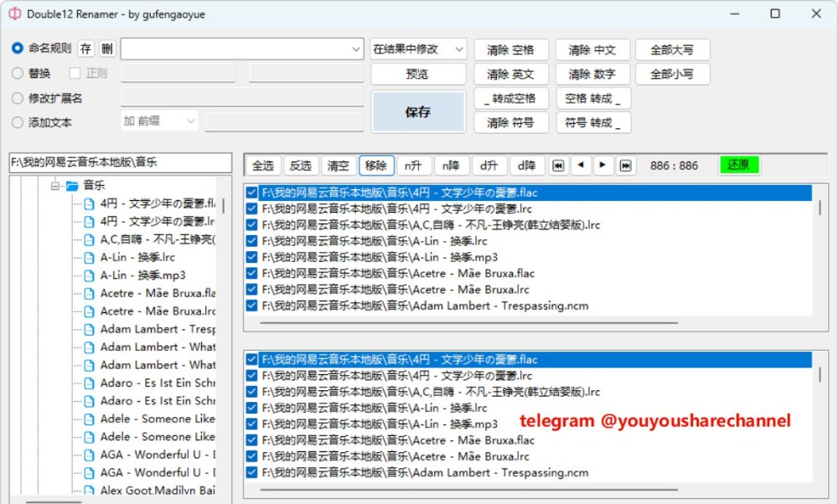
Task: Click the jump-to-first-item arrow button
Action: [x=558, y=166]
